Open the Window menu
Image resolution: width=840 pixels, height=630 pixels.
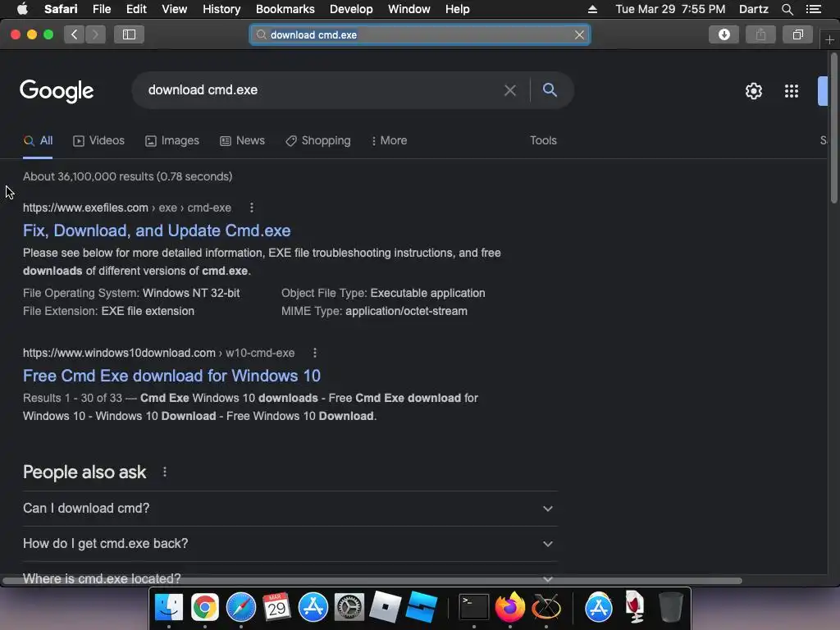pyautogui.click(x=409, y=9)
